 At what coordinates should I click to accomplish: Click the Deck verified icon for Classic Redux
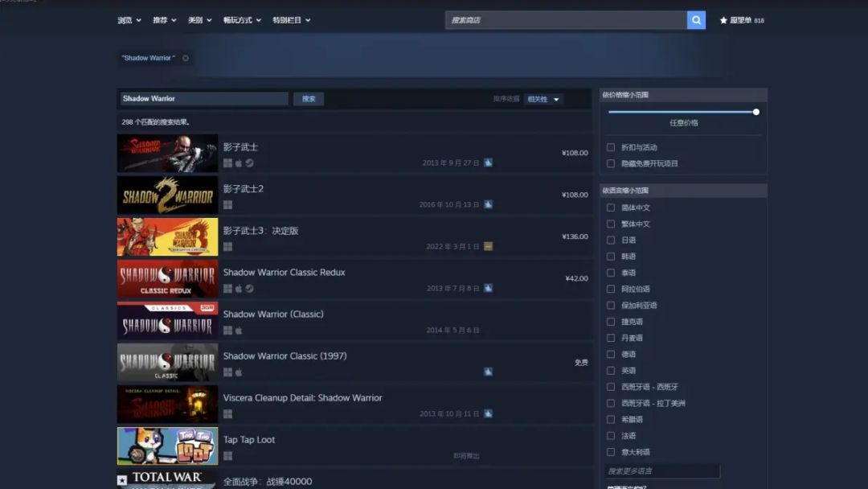(x=489, y=288)
